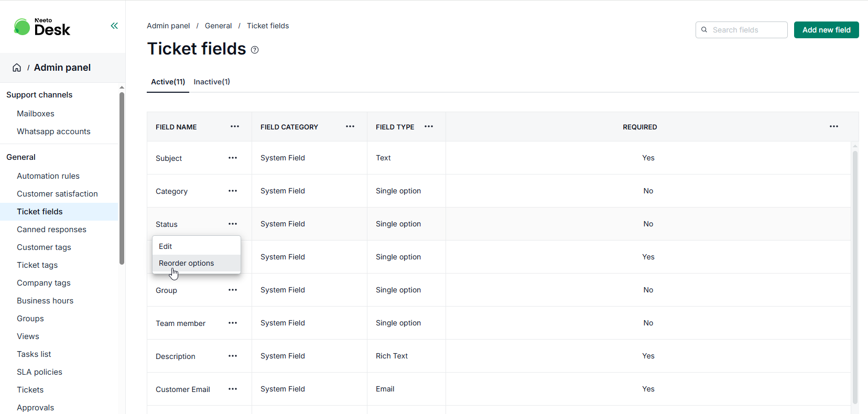The height and width of the screenshot is (414, 868).
Task: Choose Edit in the Status row menu
Action: pyautogui.click(x=166, y=246)
